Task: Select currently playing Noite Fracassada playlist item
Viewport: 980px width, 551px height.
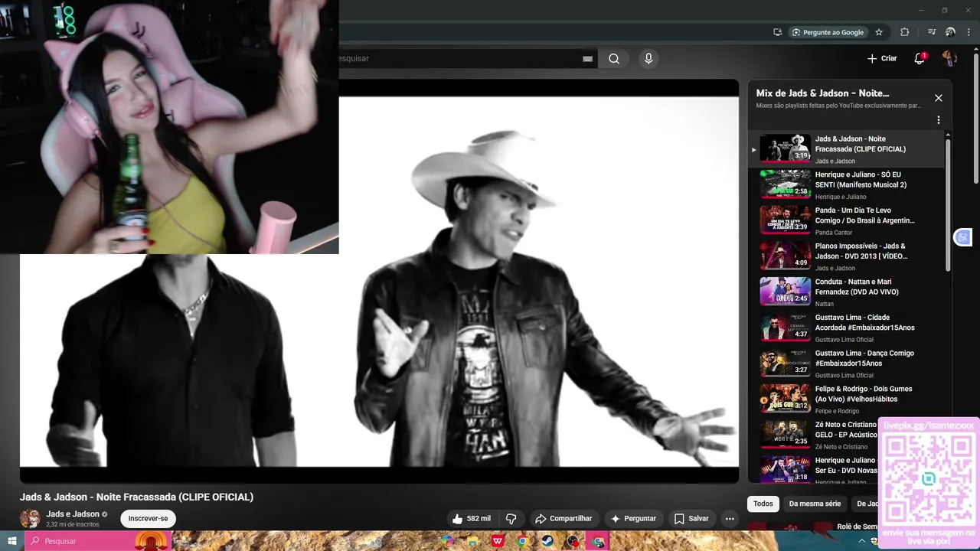Action: [846, 149]
